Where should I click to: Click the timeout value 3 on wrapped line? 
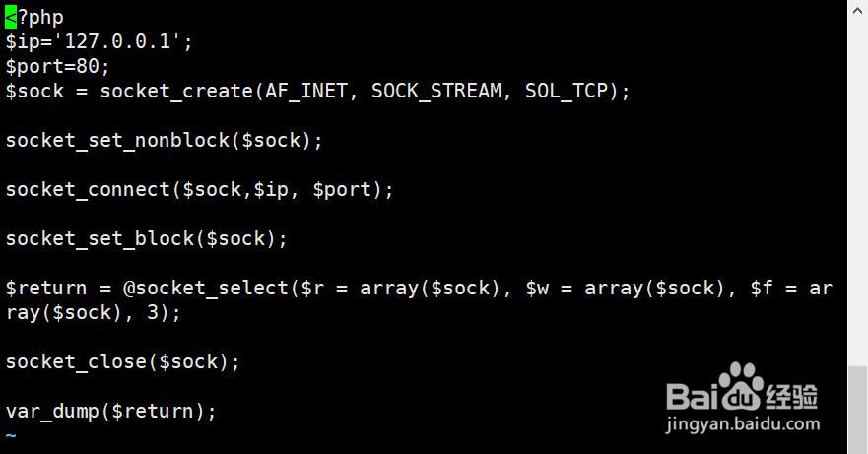coord(153,313)
